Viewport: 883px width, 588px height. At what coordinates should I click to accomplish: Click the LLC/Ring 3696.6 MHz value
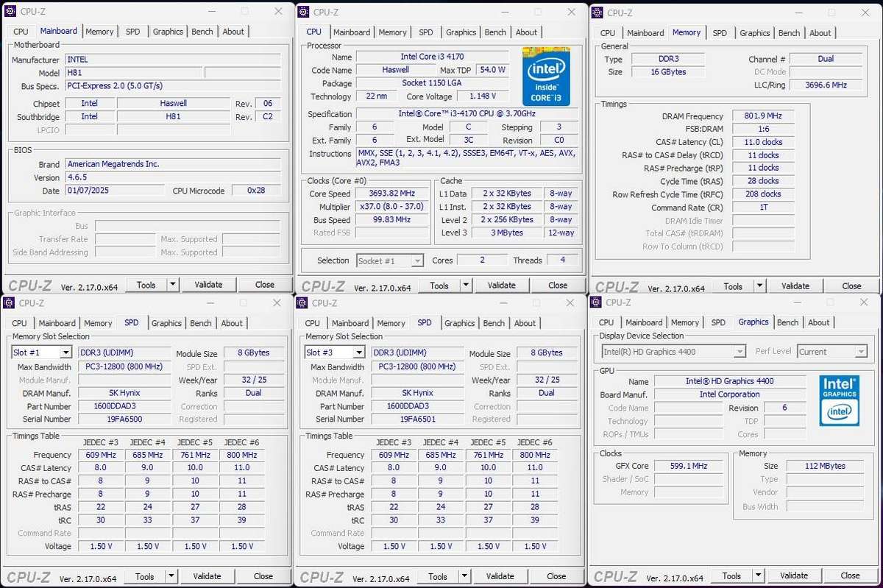tap(826, 85)
